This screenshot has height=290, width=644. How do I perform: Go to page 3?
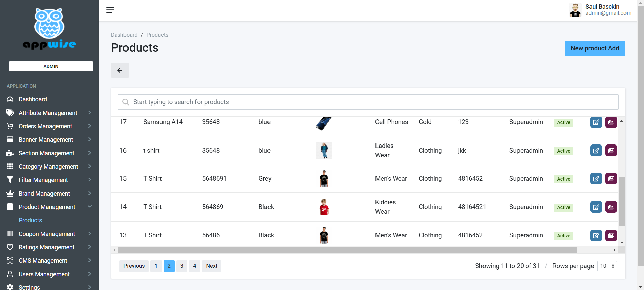182,266
